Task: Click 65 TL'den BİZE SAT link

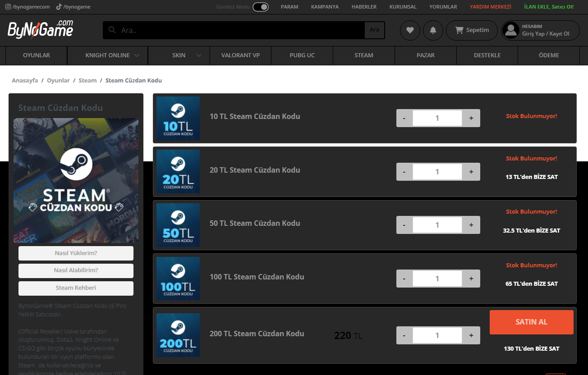Action: [532, 284]
